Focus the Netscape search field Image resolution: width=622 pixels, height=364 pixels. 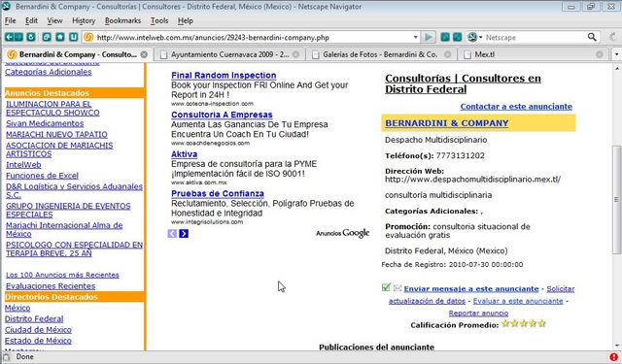coord(535,38)
